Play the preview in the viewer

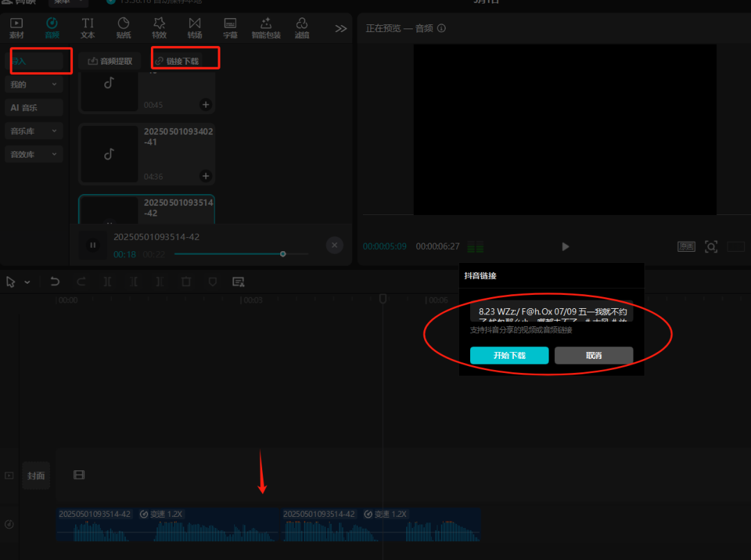565,246
